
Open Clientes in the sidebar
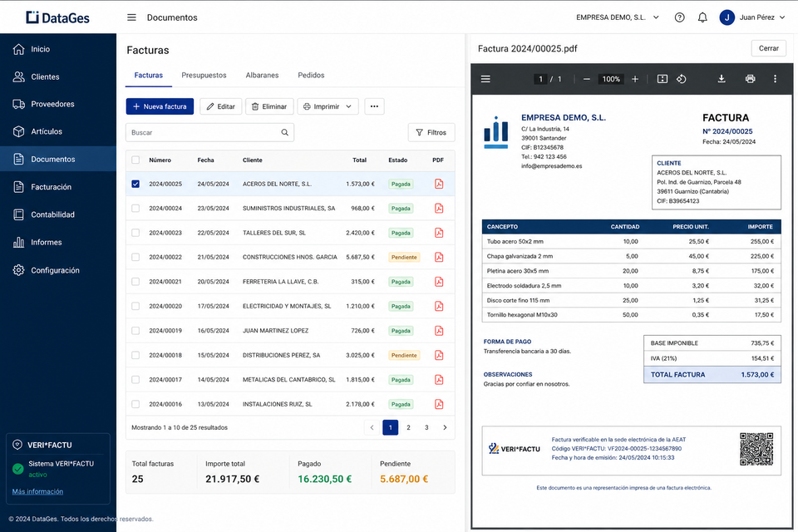point(58,76)
